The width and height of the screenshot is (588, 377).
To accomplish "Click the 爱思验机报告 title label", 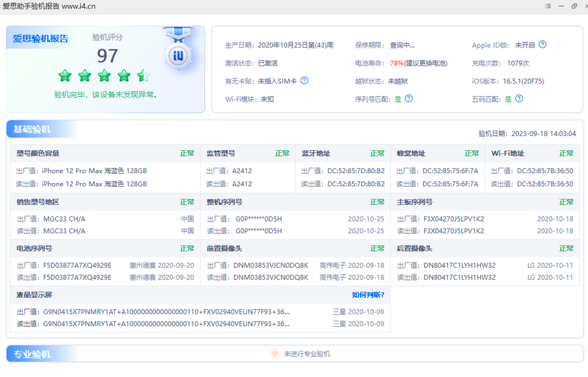I will [x=41, y=39].
